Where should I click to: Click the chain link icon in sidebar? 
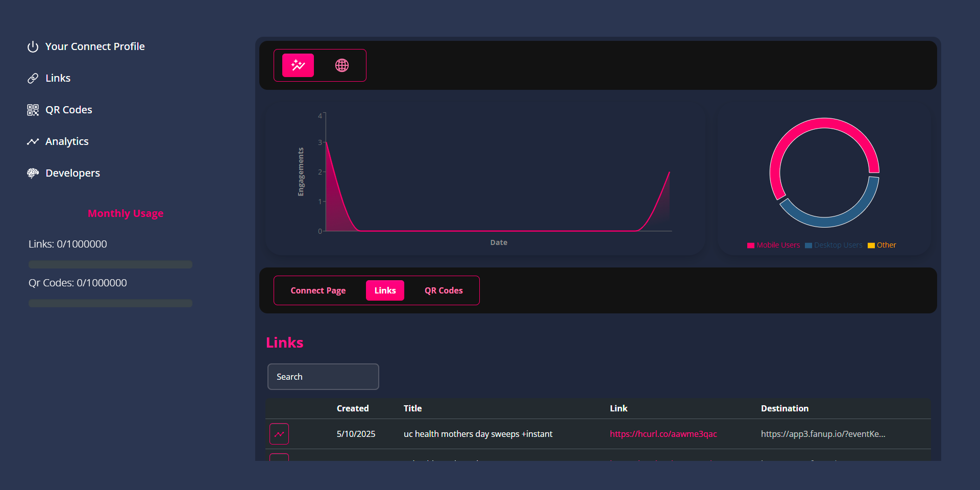pyautogui.click(x=33, y=78)
